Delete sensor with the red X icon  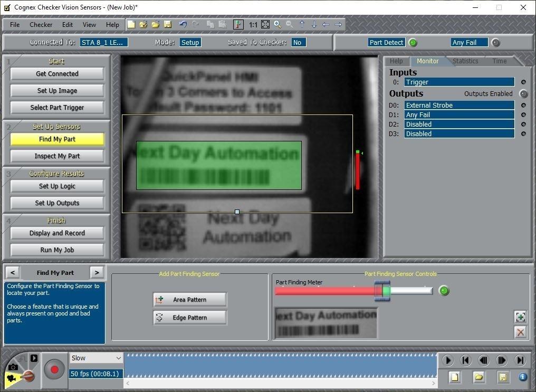pos(520,332)
